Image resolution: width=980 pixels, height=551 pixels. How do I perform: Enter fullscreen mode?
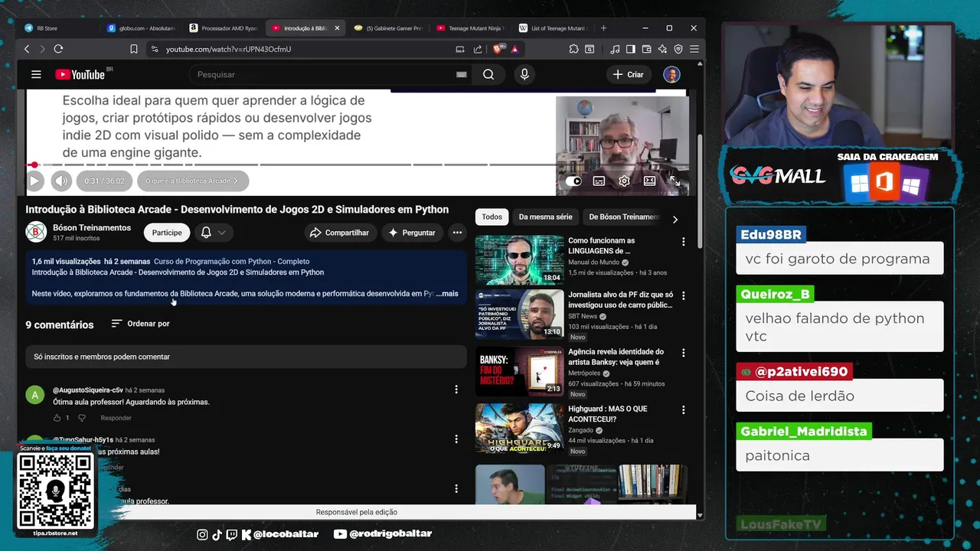coord(675,181)
